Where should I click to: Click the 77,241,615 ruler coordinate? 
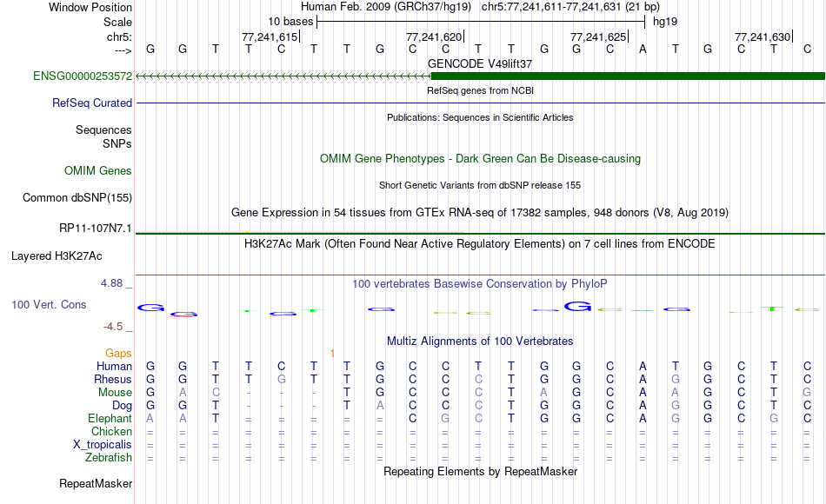coord(270,36)
